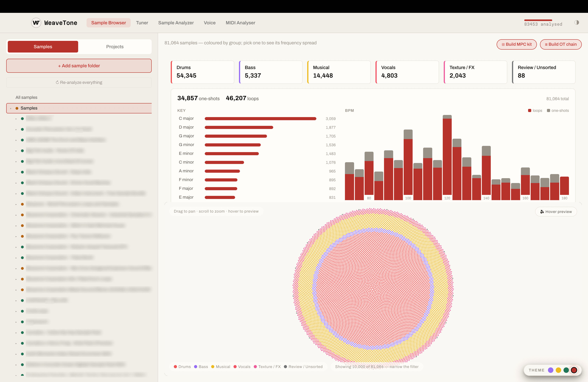Select the Musical group card
The width and height of the screenshot is (588, 382).
pyautogui.click(x=339, y=72)
